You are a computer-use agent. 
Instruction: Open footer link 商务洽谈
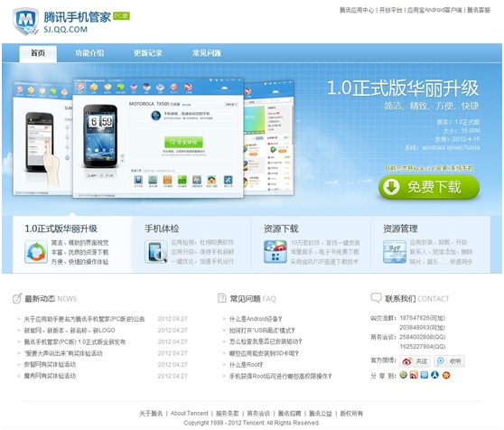pyautogui.click(x=258, y=414)
